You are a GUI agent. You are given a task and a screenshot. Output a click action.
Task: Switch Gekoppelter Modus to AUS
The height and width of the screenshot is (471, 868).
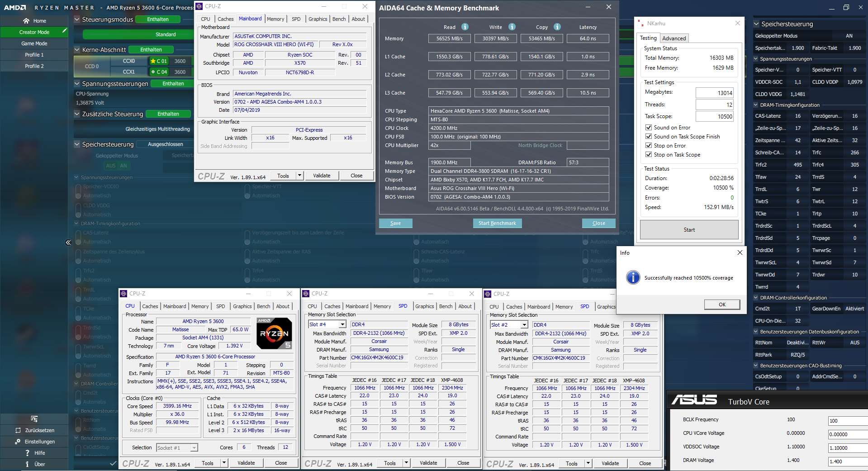(x=111, y=166)
